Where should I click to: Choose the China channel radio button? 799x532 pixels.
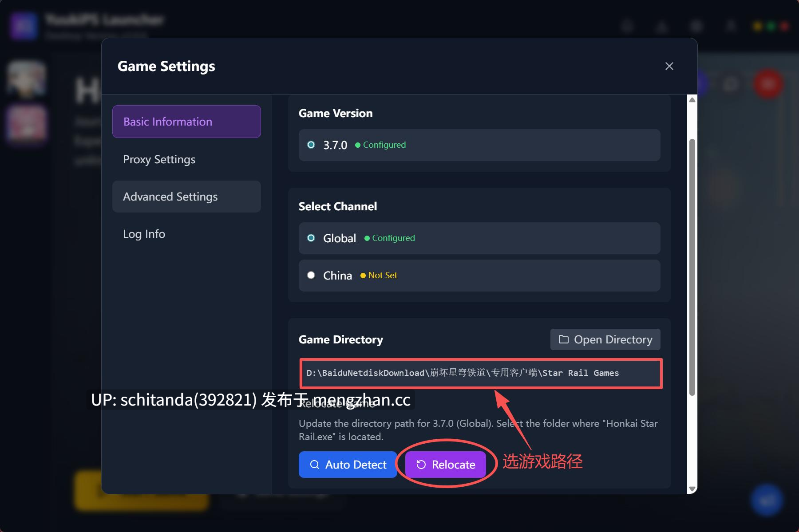pos(311,275)
